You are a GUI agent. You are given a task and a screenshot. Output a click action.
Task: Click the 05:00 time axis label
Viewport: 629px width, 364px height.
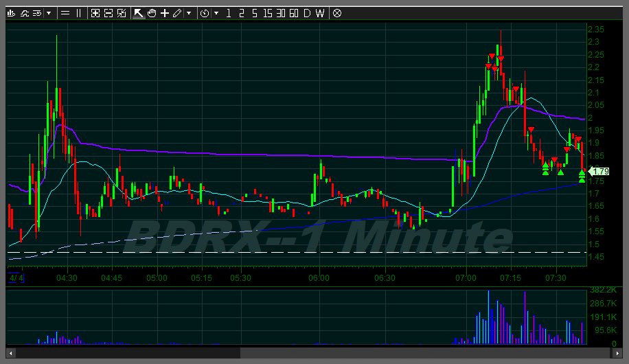(157, 277)
